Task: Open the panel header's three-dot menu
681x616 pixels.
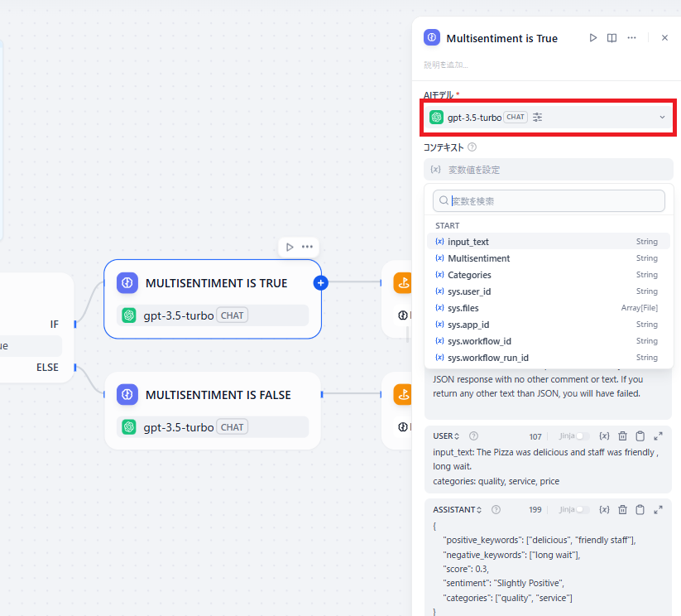Action: tap(632, 38)
